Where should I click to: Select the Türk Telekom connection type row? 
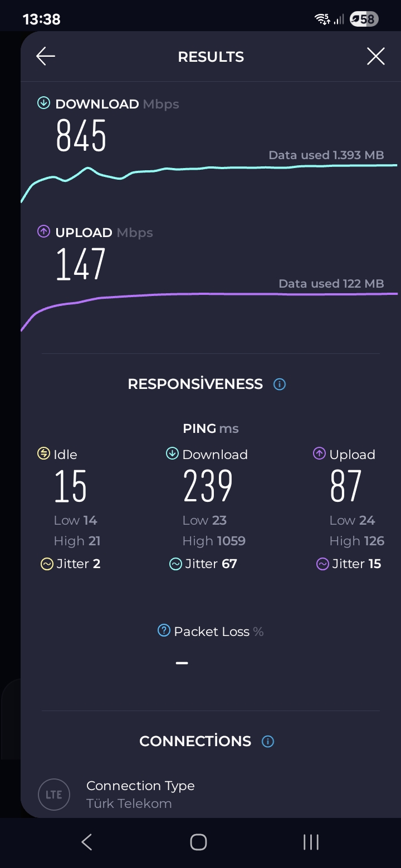[140, 795]
